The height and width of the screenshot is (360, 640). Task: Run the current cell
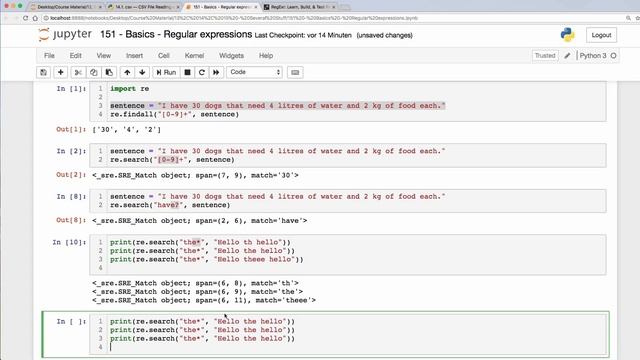[166, 72]
